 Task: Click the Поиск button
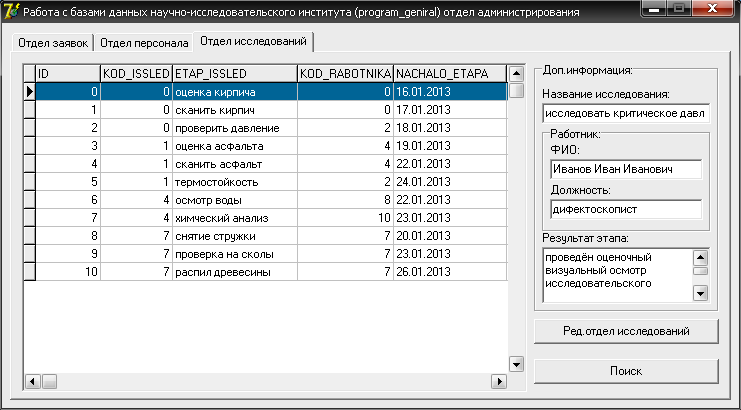[626, 371]
